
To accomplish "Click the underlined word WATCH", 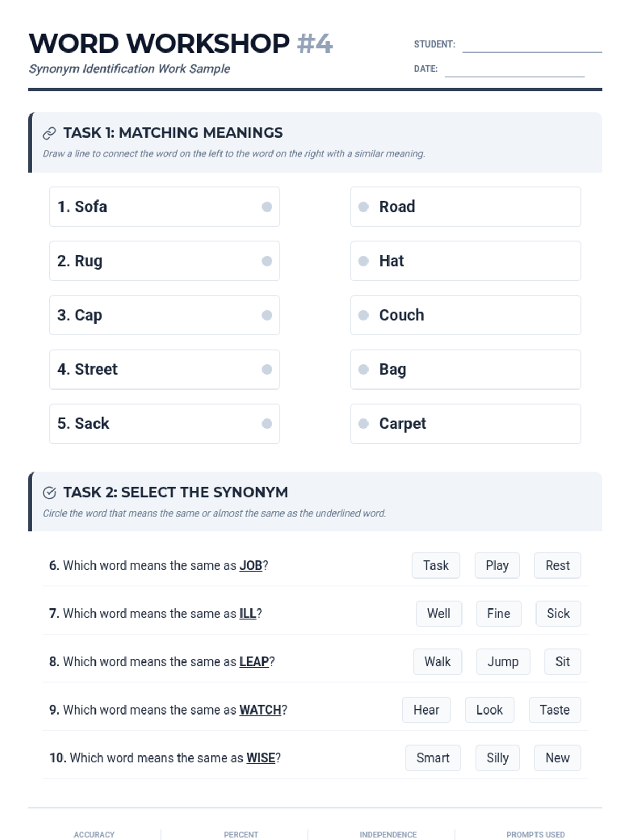I will click(x=260, y=710).
